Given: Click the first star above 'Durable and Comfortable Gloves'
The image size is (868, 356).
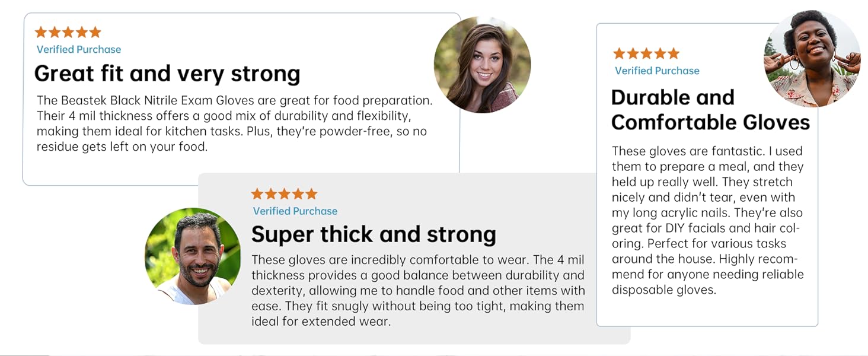Looking at the screenshot, I should (x=620, y=54).
